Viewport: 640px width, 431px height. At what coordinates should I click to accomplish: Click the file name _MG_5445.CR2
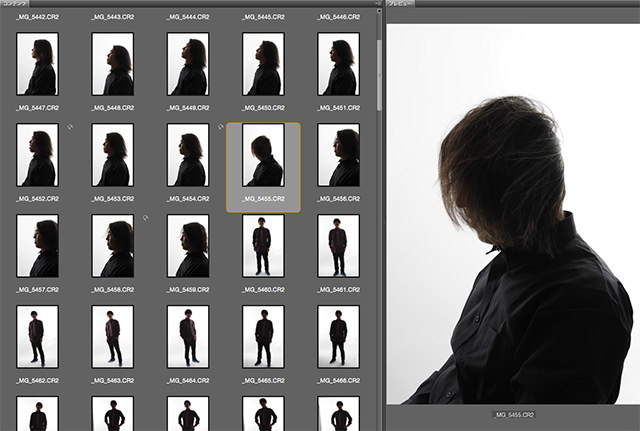click(x=263, y=17)
